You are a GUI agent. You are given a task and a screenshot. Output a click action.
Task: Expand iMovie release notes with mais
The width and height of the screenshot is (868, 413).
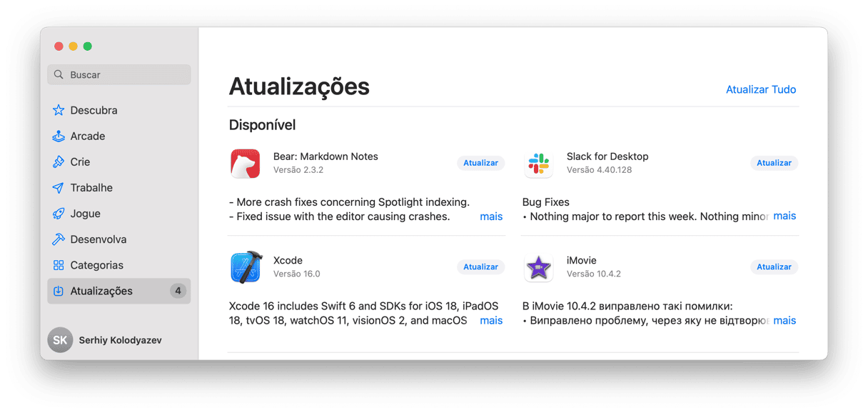coord(784,321)
